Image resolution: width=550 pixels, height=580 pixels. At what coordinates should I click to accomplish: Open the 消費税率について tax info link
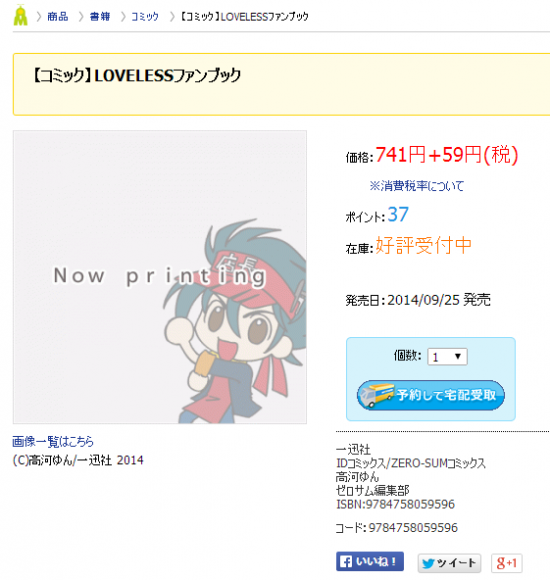point(416,186)
